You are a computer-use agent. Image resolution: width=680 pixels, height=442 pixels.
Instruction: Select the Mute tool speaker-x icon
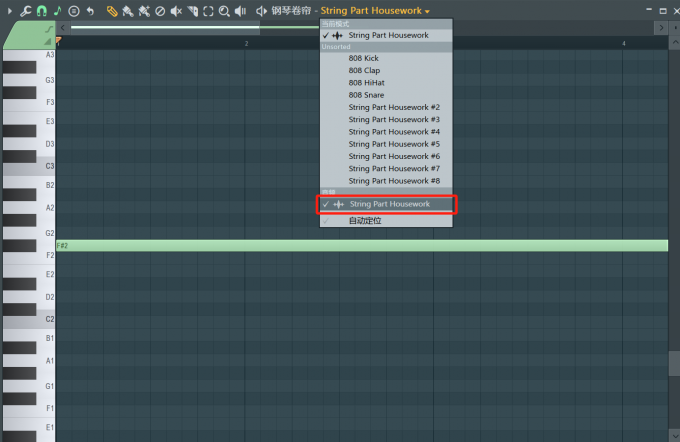[x=176, y=11]
